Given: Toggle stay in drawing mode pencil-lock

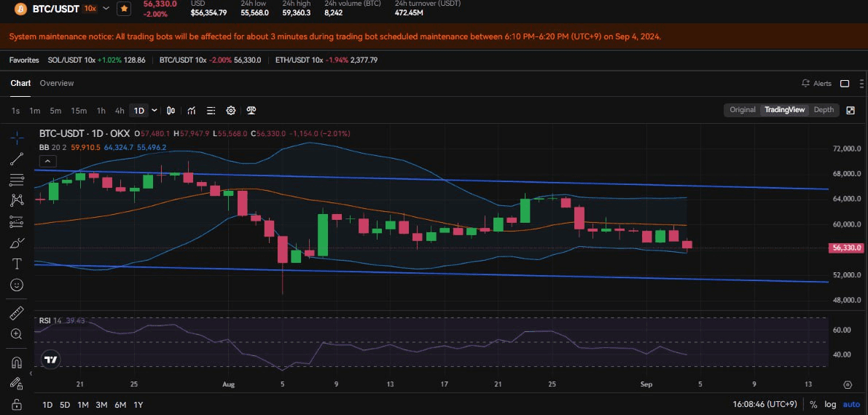Looking at the screenshot, I should [17, 384].
